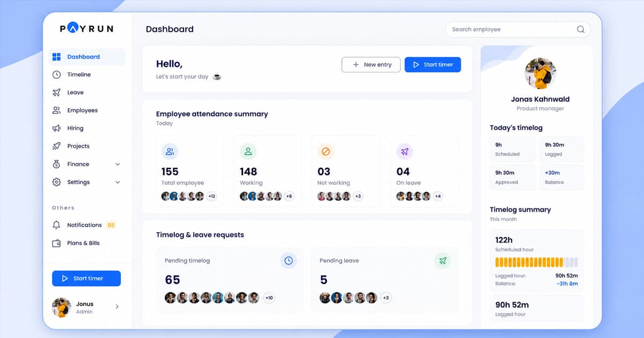Click the 9h 30m Approved tile
644x338 pixels.
point(513,178)
